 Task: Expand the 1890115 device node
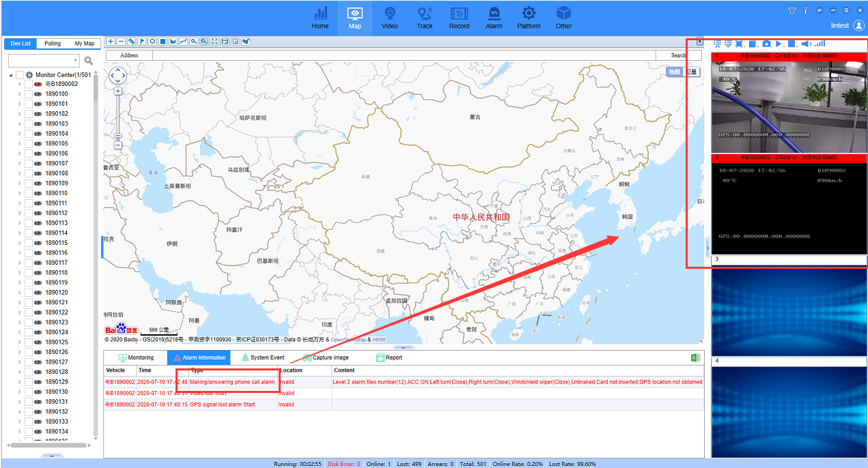click(x=20, y=243)
